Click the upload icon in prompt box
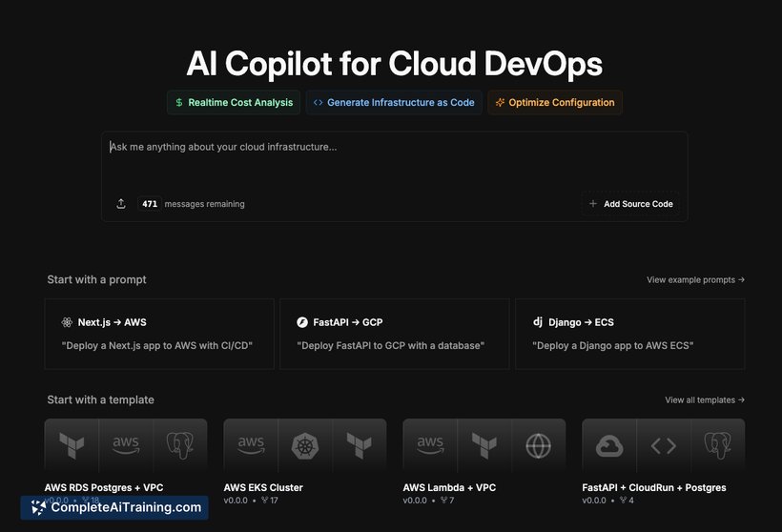Viewport: 782px width, 532px height. (x=121, y=204)
